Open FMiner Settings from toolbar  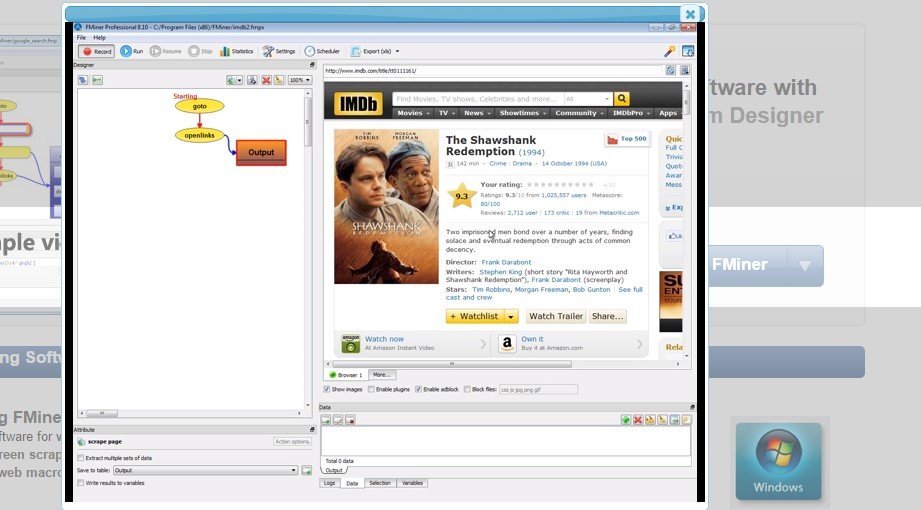[279, 51]
